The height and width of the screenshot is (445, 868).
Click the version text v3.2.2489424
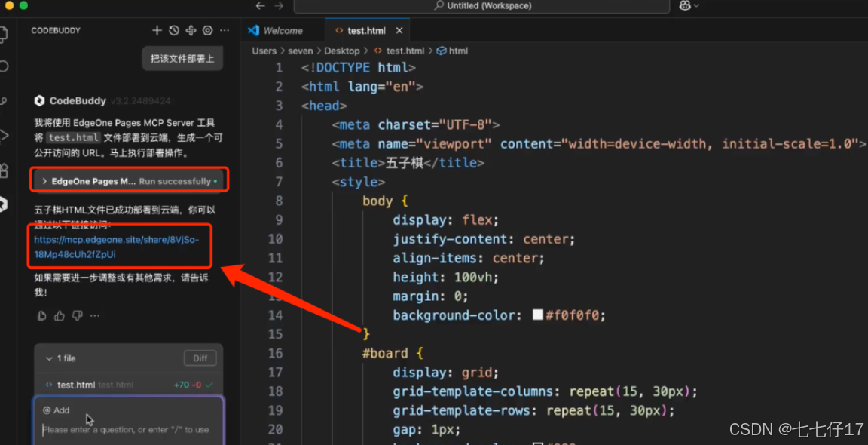click(141, 101)
